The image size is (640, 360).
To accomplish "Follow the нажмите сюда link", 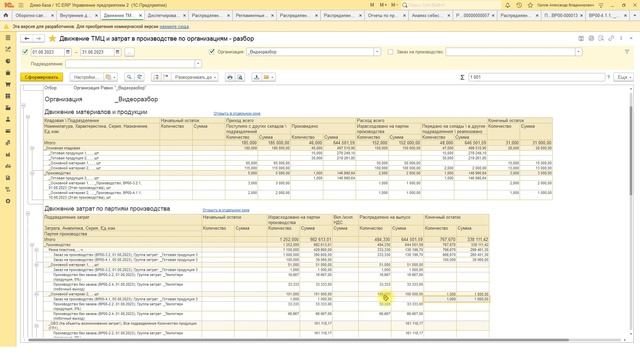I will 174,27.
